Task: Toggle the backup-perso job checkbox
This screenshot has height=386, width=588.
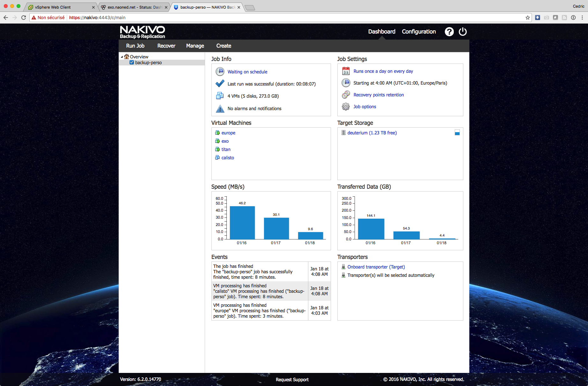Action: (131, 63)
